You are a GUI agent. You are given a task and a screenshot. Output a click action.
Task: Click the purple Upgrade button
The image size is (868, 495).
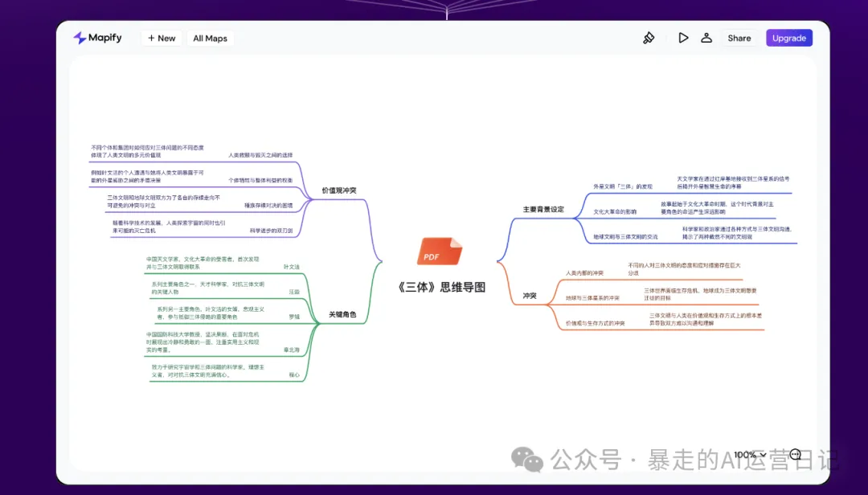click(788, 38)
